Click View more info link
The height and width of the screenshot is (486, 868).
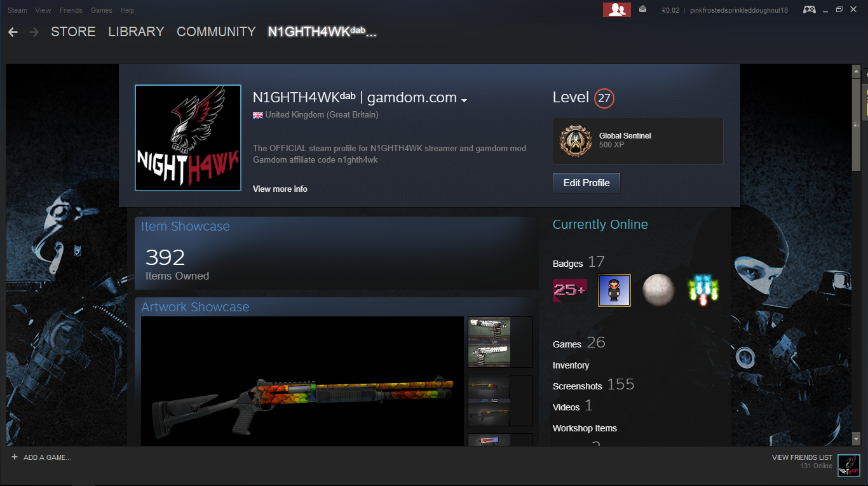pyautogui.click(x=280, y=189)
